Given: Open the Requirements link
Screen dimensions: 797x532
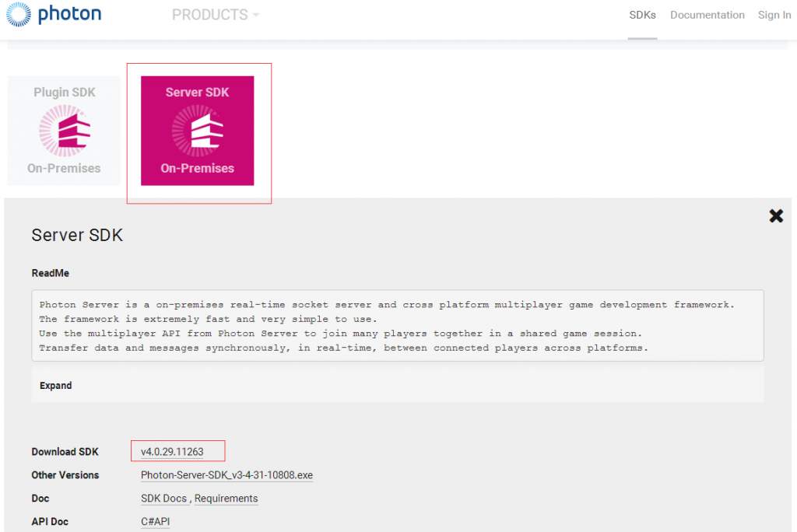Looking at the screenshot, I should pos(226,499).
